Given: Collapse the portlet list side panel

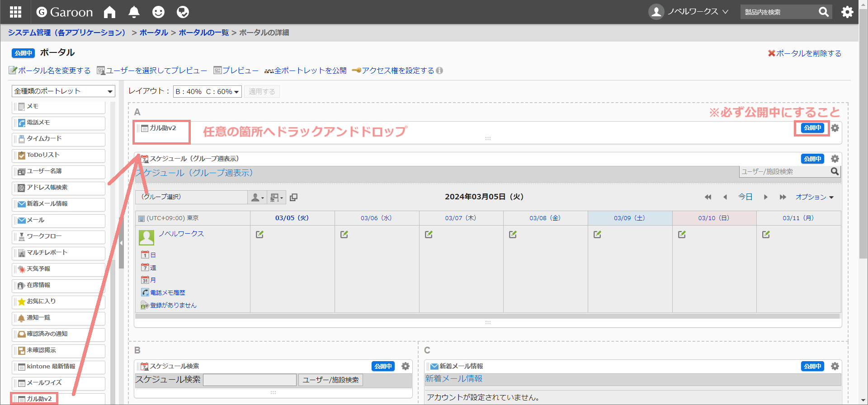Looking at the screenshot, I should [121, 243].
